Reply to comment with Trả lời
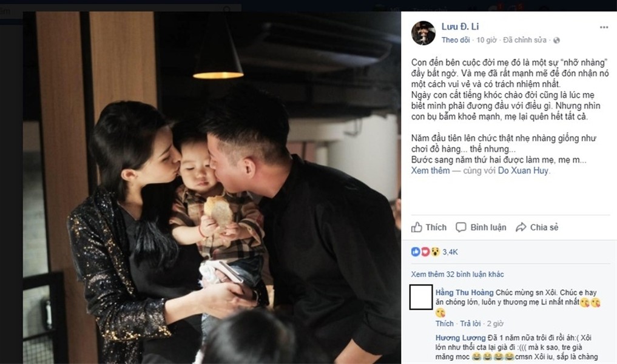Screen dimensions: 617x364 coord(471,323)
